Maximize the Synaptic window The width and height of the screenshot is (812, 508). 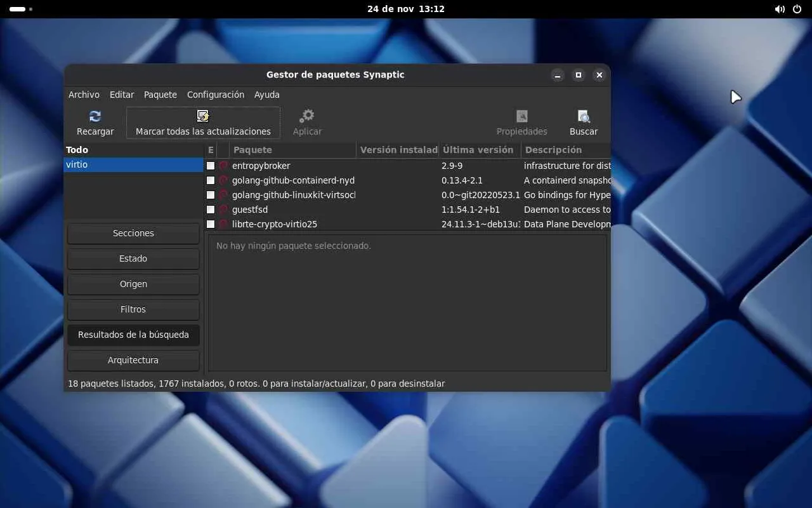click(x=579, y=75)
